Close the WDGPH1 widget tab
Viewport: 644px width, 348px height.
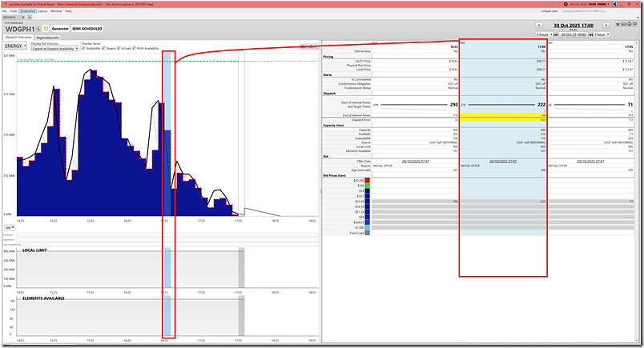click(x=23, y=18)
